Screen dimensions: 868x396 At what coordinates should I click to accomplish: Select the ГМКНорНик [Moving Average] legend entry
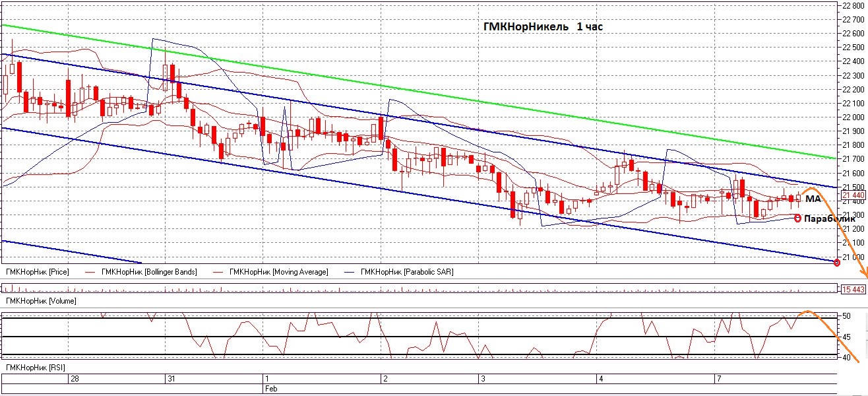278,272
